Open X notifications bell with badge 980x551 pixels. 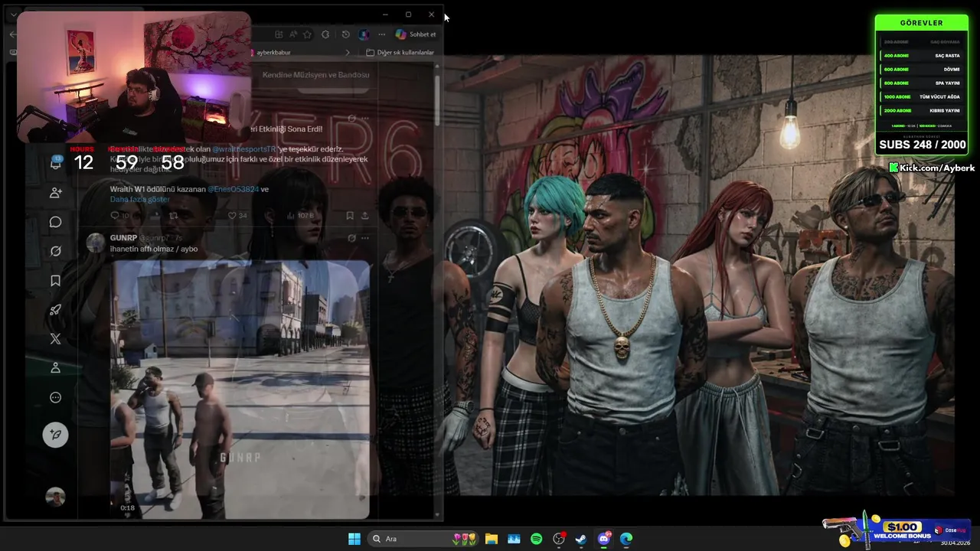pos(56,161)
